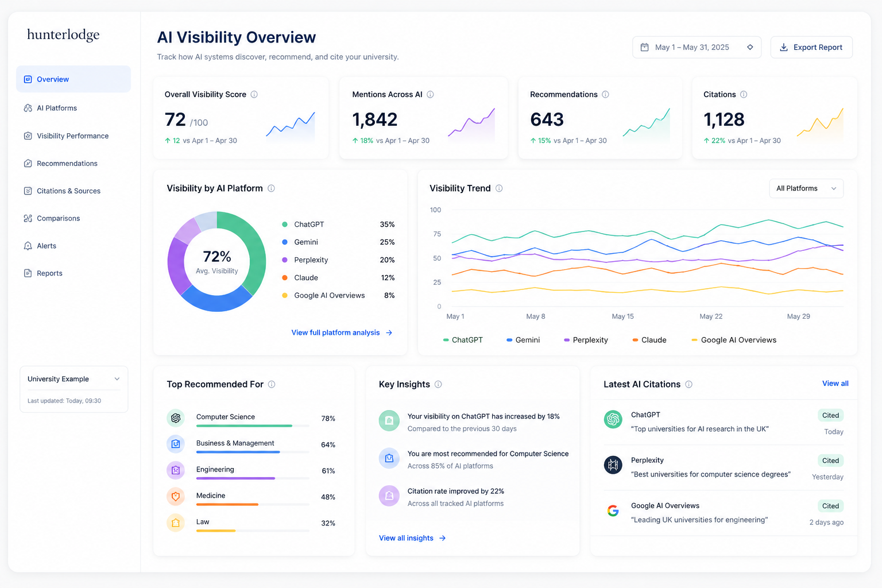
Task: Toggle Perplexity series in trend legend
Action: click(x=586, y=340)
